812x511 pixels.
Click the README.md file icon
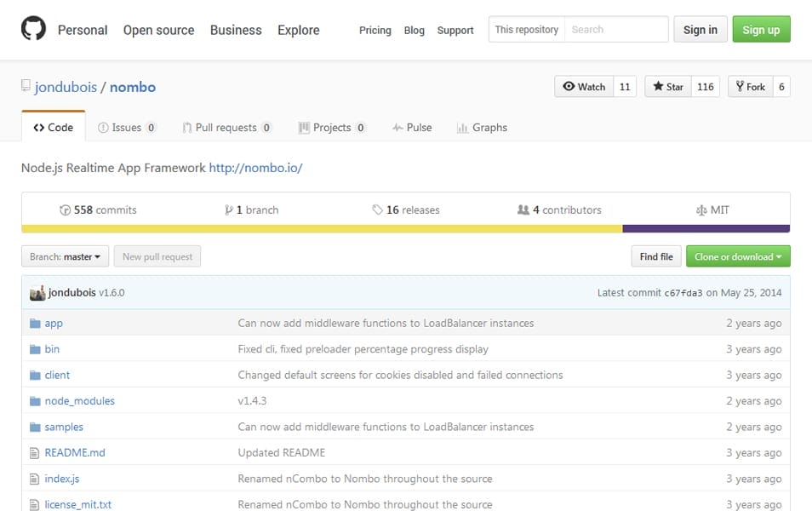pos(35,453)
